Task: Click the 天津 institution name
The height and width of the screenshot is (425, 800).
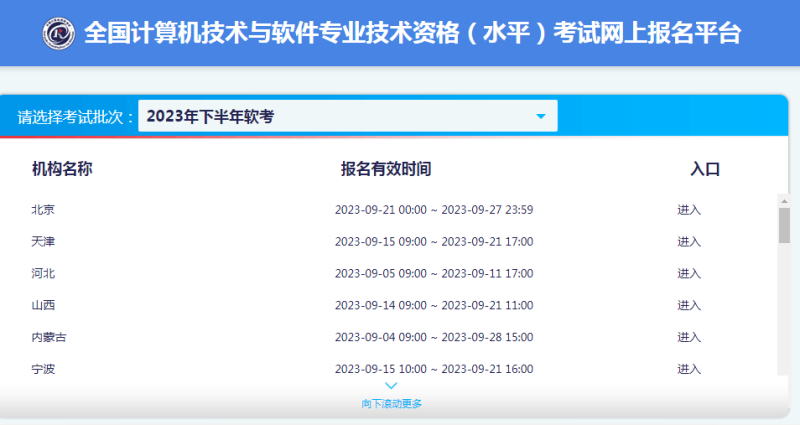Action: click(x=43, y=241)
